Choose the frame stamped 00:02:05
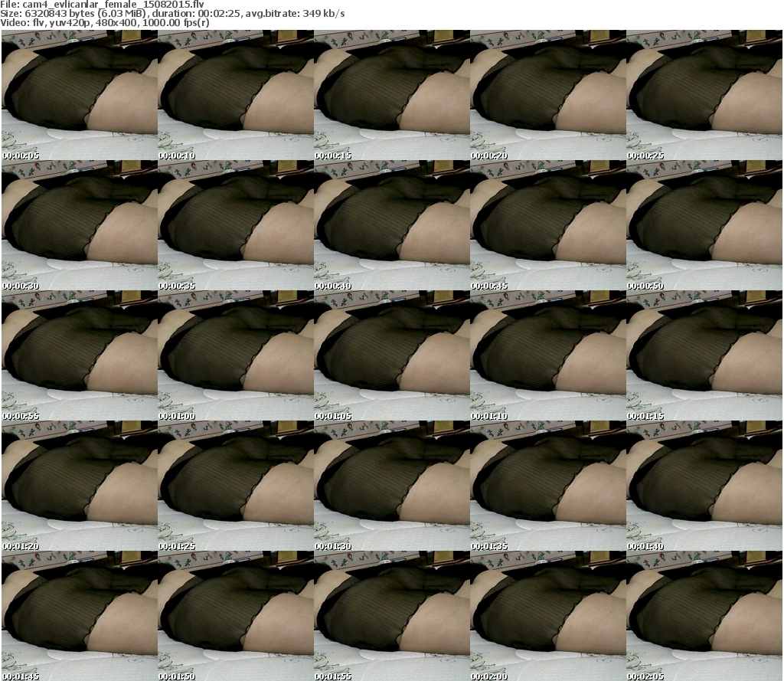The image size is (784, 681). point(704,615)
